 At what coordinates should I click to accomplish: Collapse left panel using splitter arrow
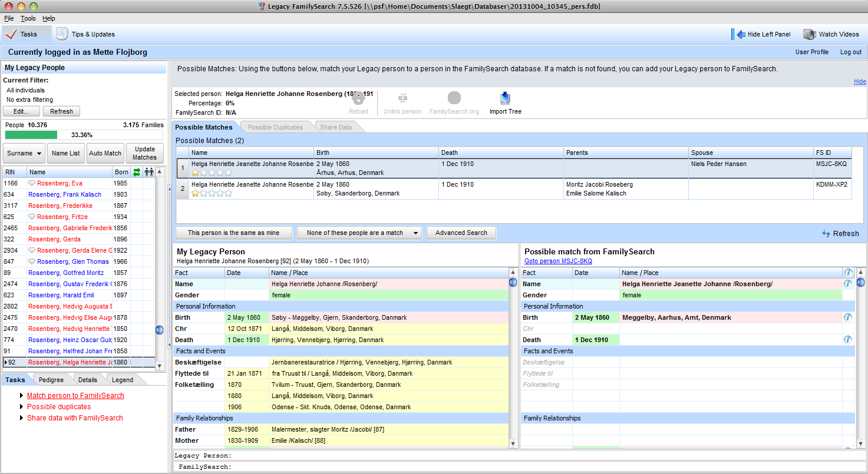[169, 189]
